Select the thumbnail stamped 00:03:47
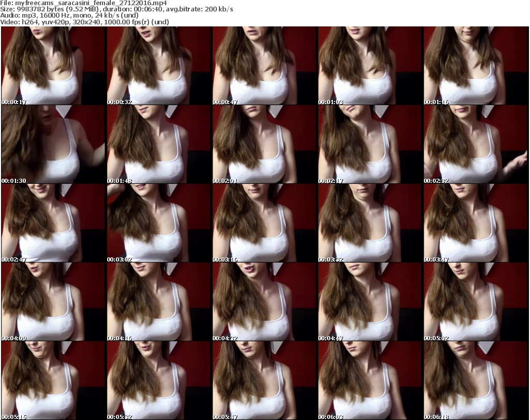The width and height of the screenshot is (530, 420). tap(476, 223)
